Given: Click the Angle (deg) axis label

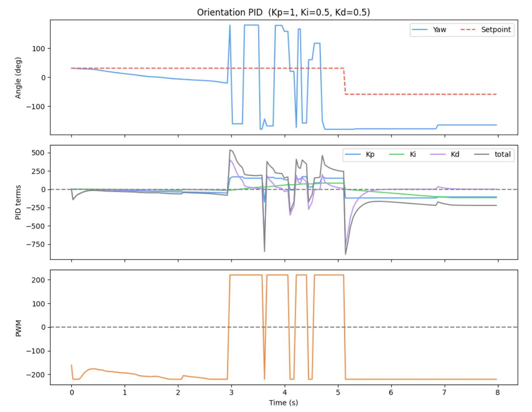Looking at the screenshot, I should [x=19, y=77].
